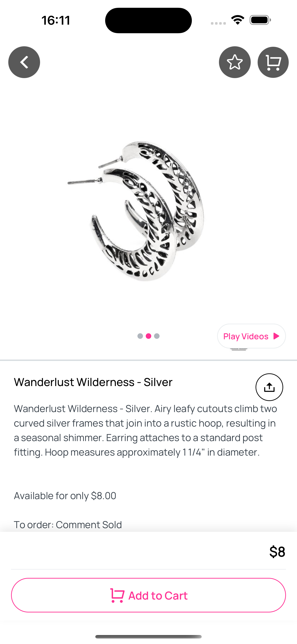
Task: Select the first image carousel dot
Action: (140, 336)
